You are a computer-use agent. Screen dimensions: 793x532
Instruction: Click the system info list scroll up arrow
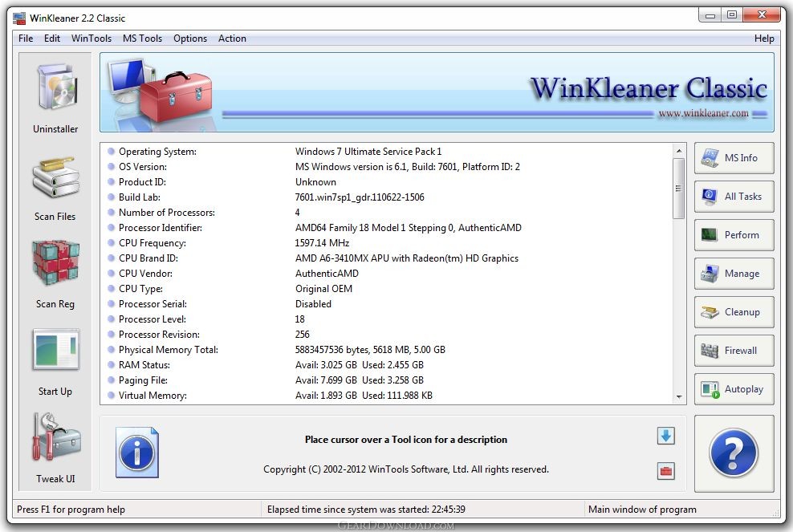coord(679,151)
